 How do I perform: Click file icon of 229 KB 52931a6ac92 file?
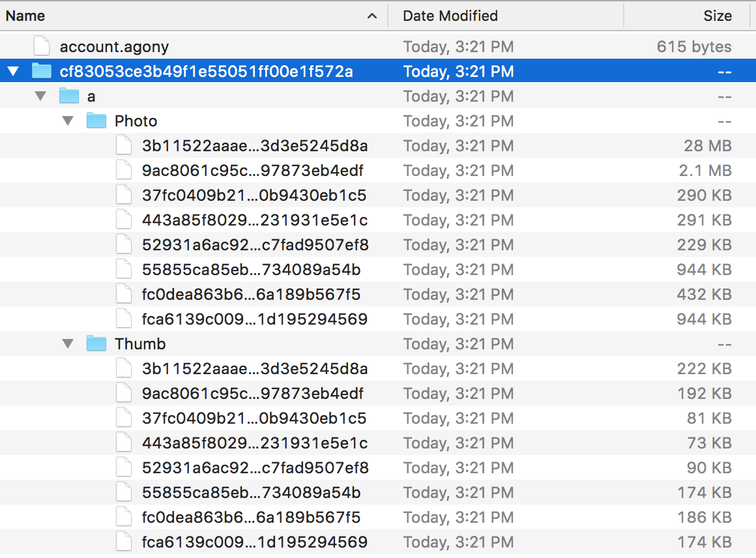[x=124, y=244]
